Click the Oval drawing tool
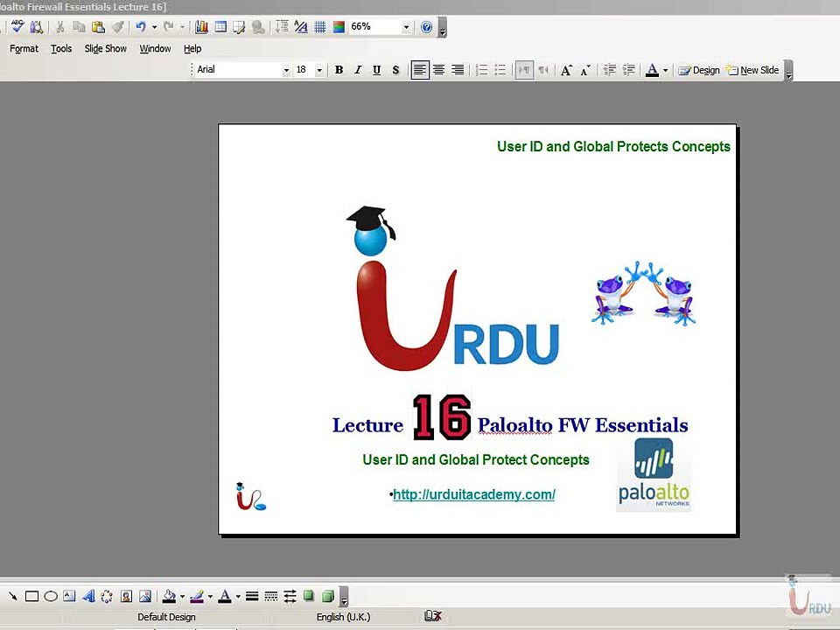Screen dimensions: 840x630 point(51,596)
